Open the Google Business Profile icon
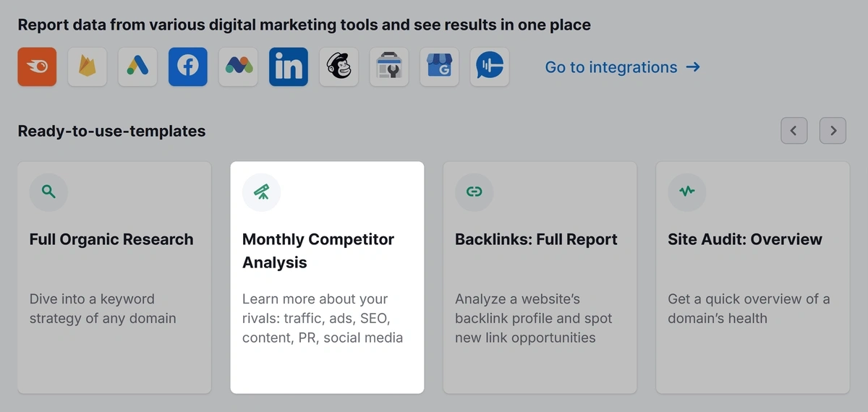 pyautogui.click(x=439, y=67)
